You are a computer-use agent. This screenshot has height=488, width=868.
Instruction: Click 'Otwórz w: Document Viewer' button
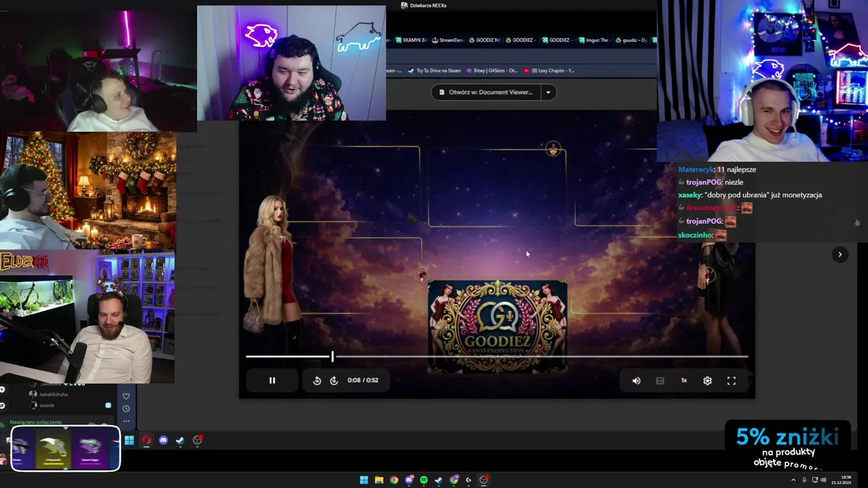(x=486, y=92)
